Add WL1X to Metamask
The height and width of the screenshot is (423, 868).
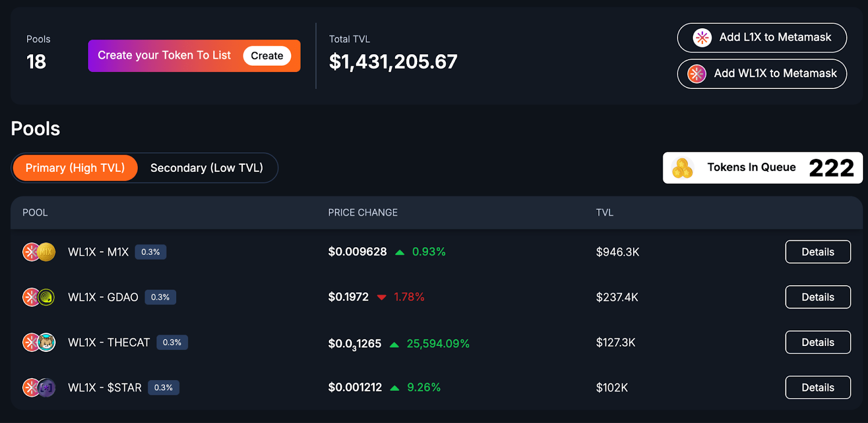tap(762, 74)
